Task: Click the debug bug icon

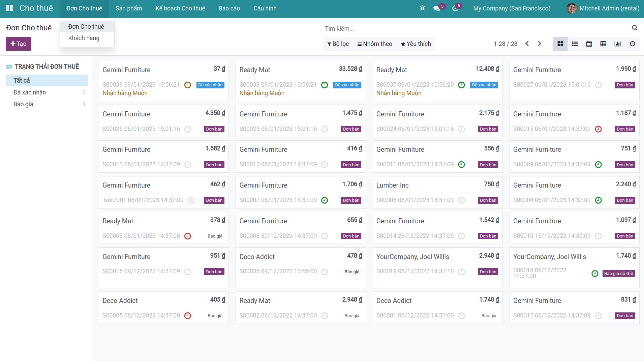Action: 422,8
